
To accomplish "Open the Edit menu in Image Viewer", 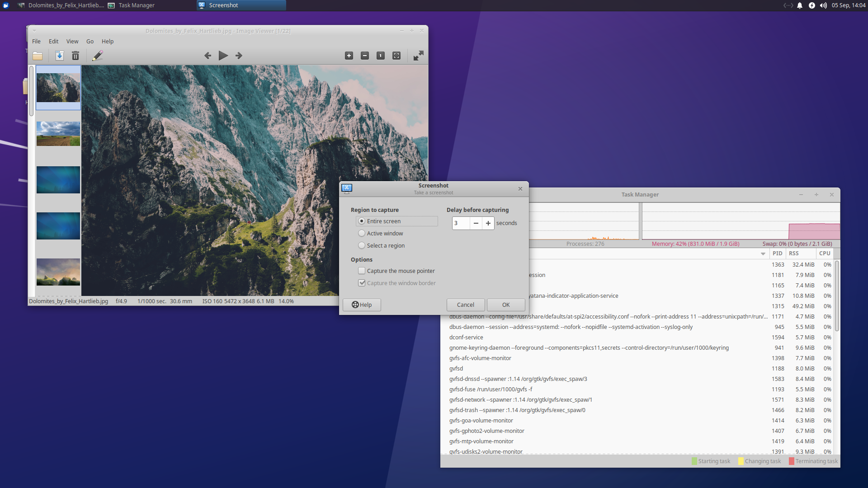I will [53, 41].
